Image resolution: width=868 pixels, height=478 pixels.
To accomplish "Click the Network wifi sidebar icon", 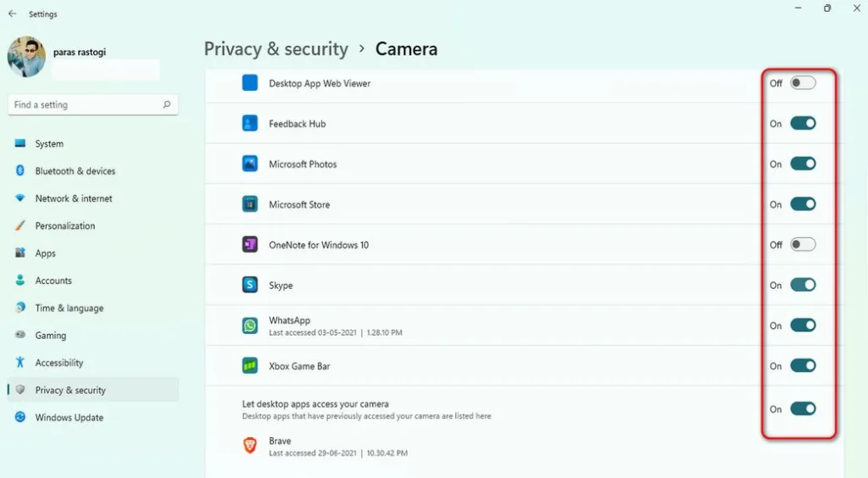I will click(20, 198).
